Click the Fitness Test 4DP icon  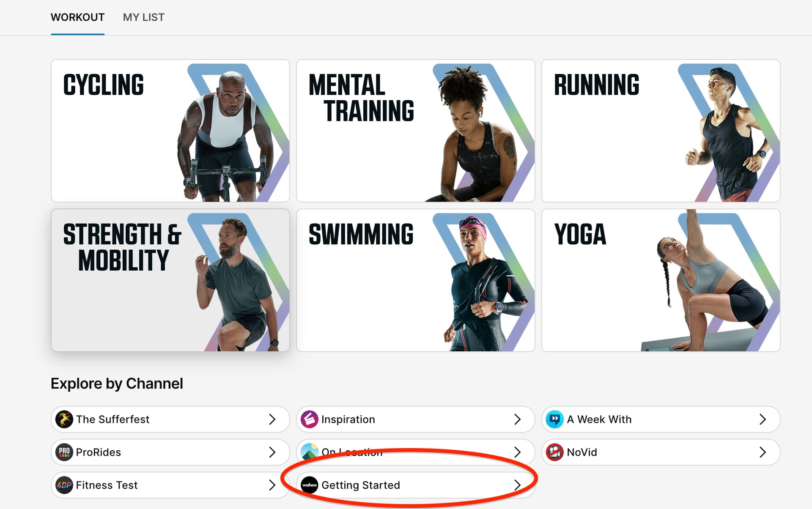point(64,485)
